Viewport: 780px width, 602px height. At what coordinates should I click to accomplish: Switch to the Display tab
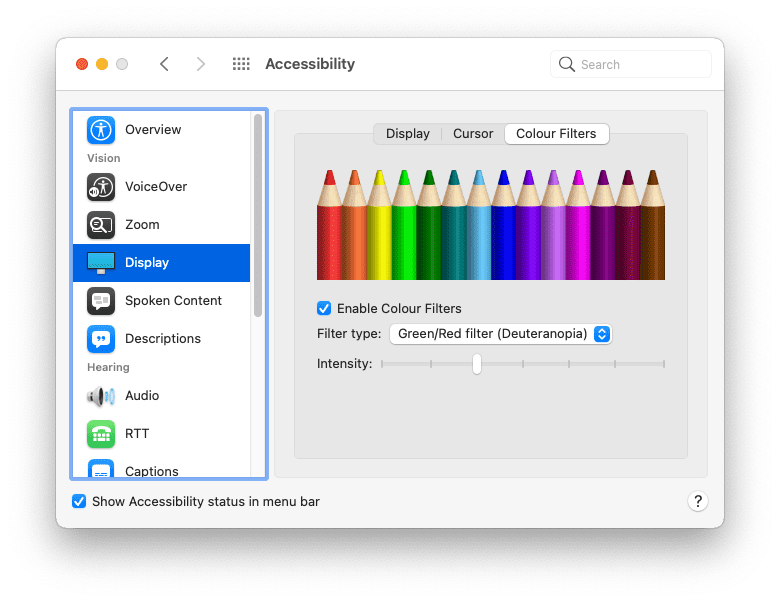point(407,134)
